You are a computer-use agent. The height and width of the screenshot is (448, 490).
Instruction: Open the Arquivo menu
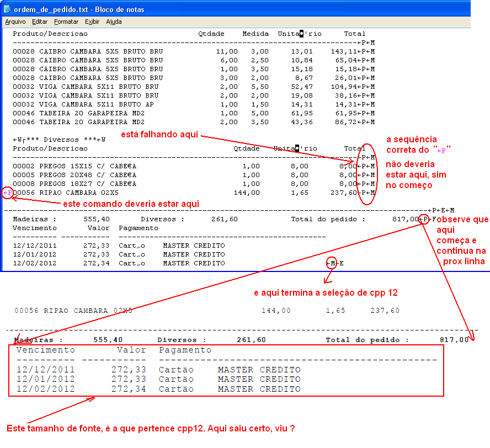15,22
